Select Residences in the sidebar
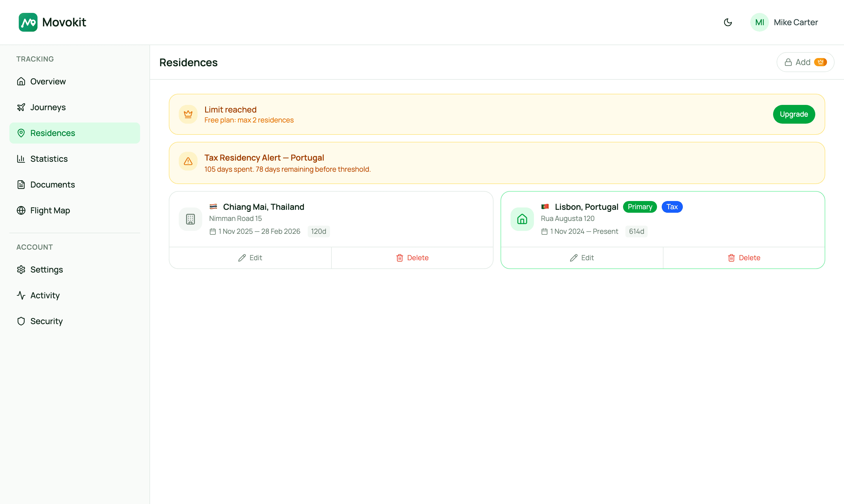844x504 pixels. click(x=75, y=133)
